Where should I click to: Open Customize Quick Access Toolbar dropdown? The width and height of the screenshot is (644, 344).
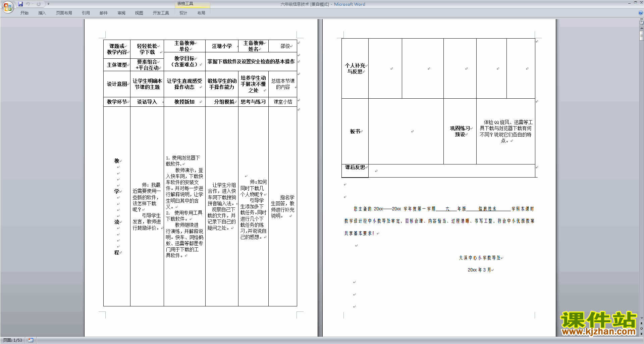tap(48, 4)
